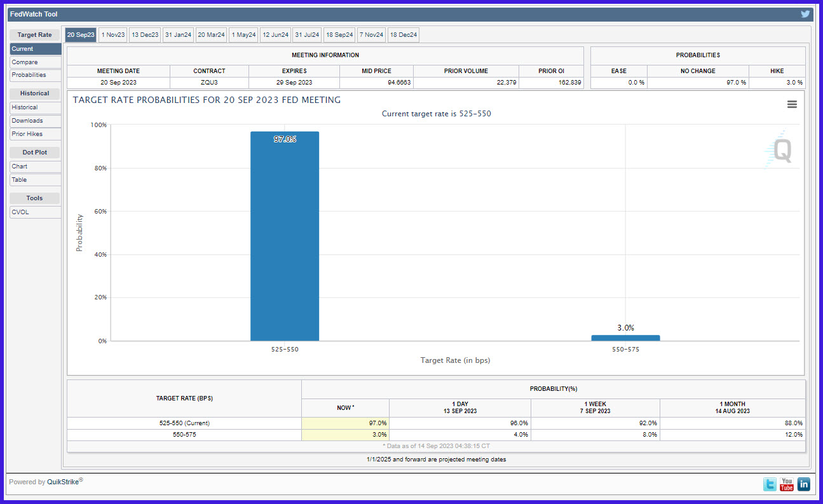Open Probabilities in the Target Rate section

pyautogui.click(x=36, y=75)
